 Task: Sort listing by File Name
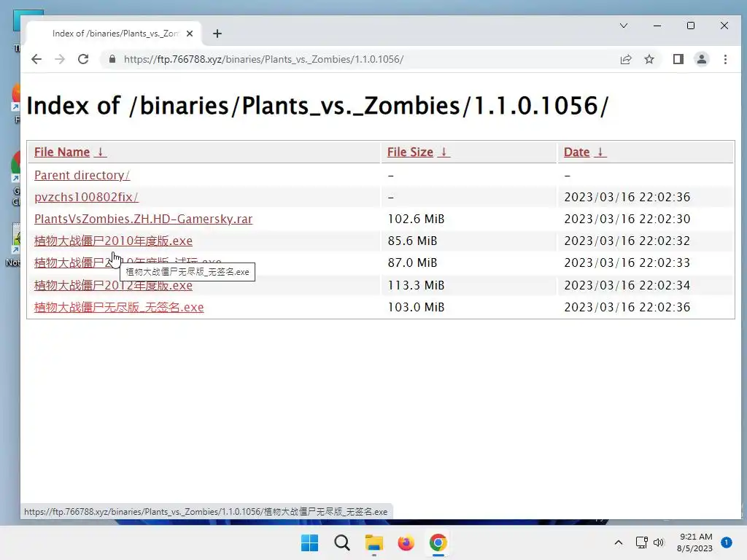[62, 152]
